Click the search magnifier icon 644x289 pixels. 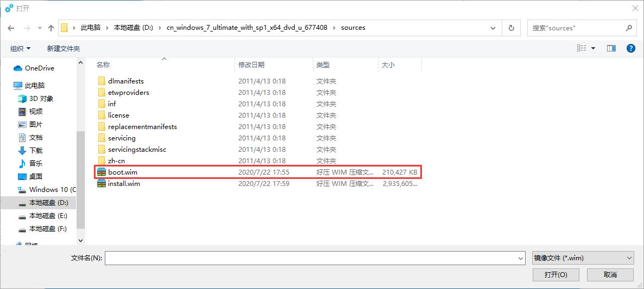pos(629,28)
